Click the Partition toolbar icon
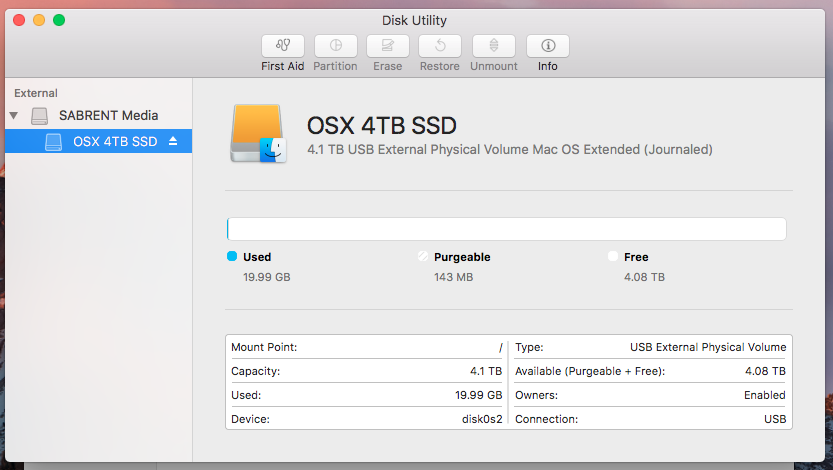 point(335,46)
